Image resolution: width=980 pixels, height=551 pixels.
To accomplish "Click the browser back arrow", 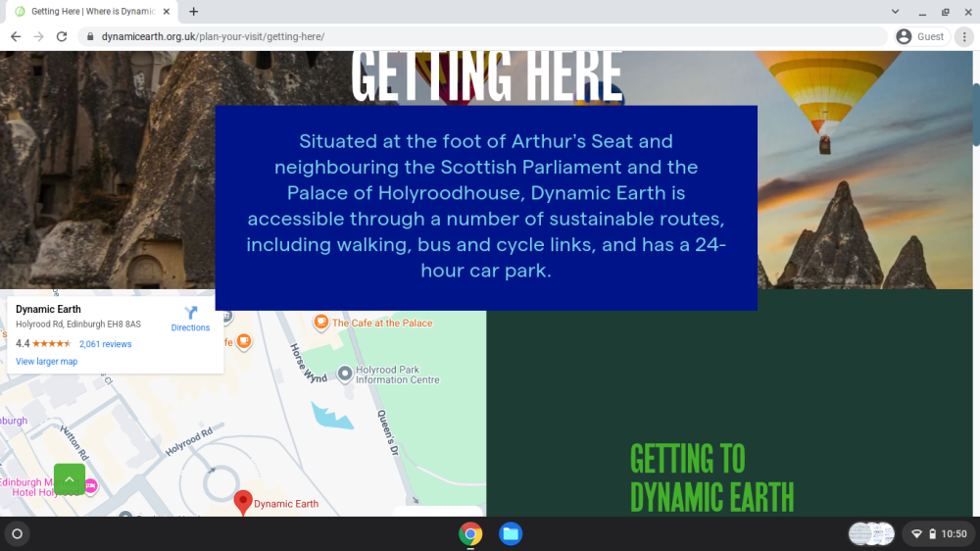I will coord(16,37).
